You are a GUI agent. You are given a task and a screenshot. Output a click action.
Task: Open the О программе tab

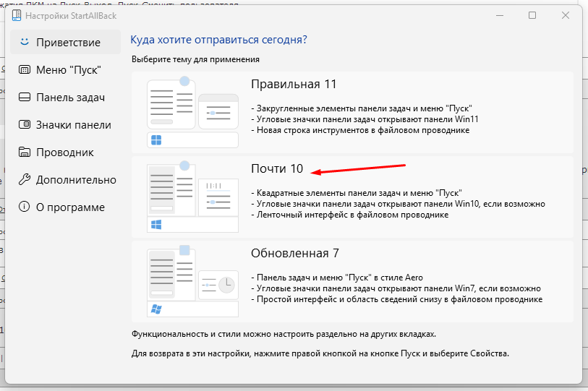click(65, 207)
